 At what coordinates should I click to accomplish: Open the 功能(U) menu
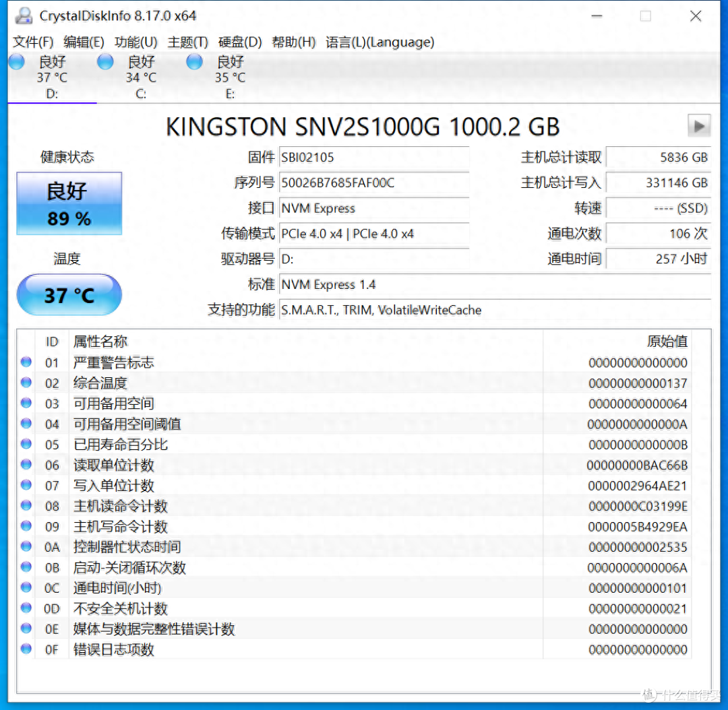(x=136, y=42)
